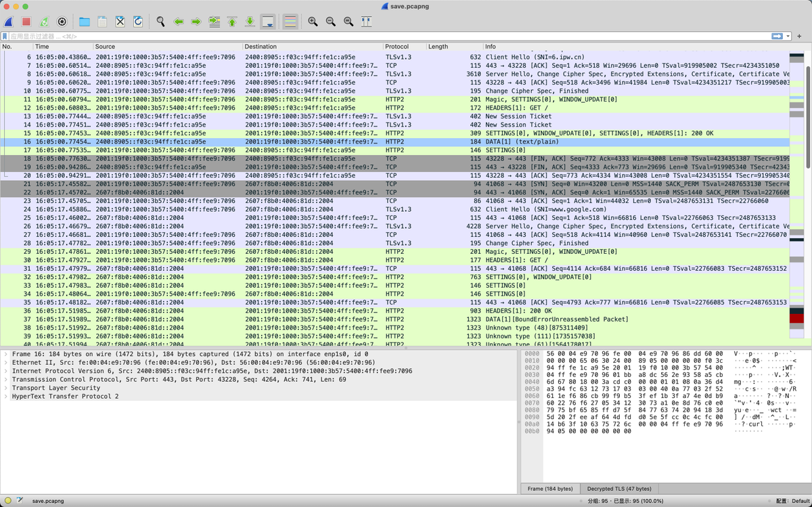Select packet 15 with HEADERS[1]: 200 OK
This screenshot has width=812, height=507.
[394, 133]
